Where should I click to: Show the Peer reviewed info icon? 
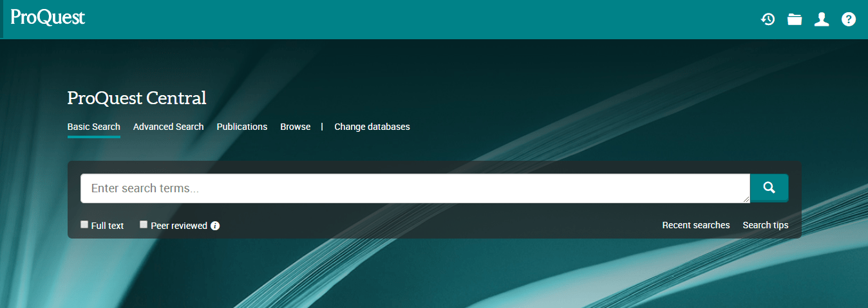point(215,226)
